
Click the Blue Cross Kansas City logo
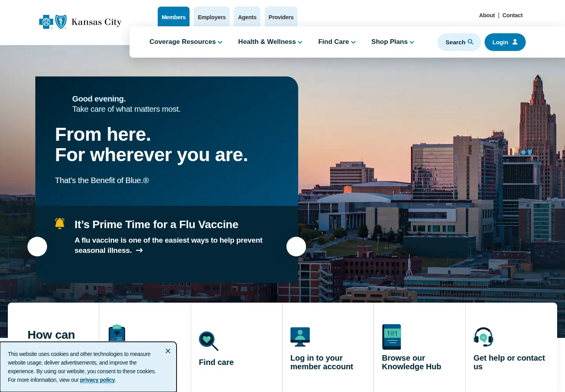(x=80, y=22)
